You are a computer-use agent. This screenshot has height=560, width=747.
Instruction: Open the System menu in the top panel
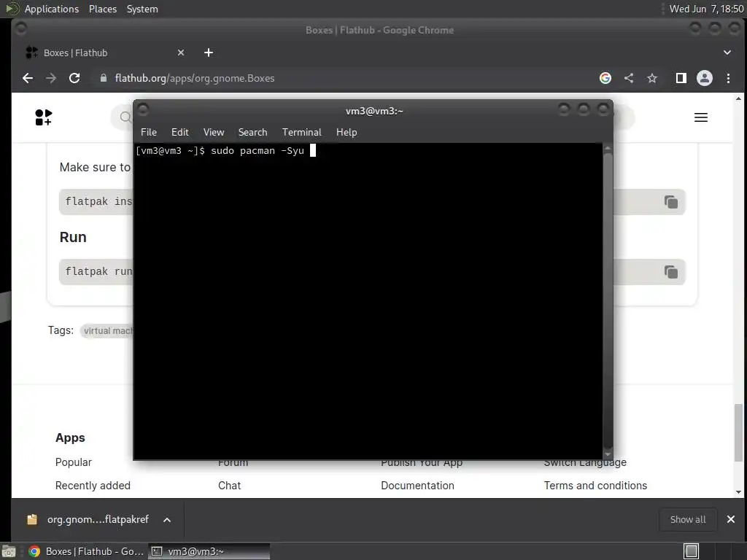(142, 9)
